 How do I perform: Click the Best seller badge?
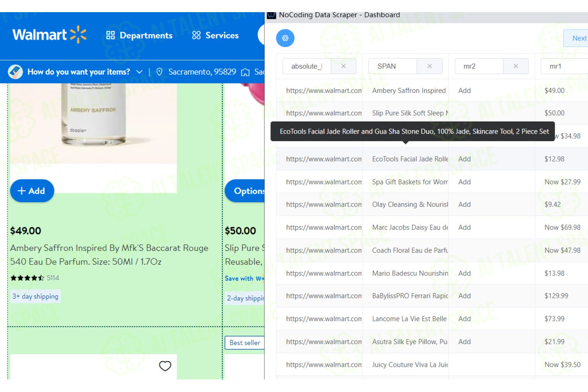click(245, 343)
